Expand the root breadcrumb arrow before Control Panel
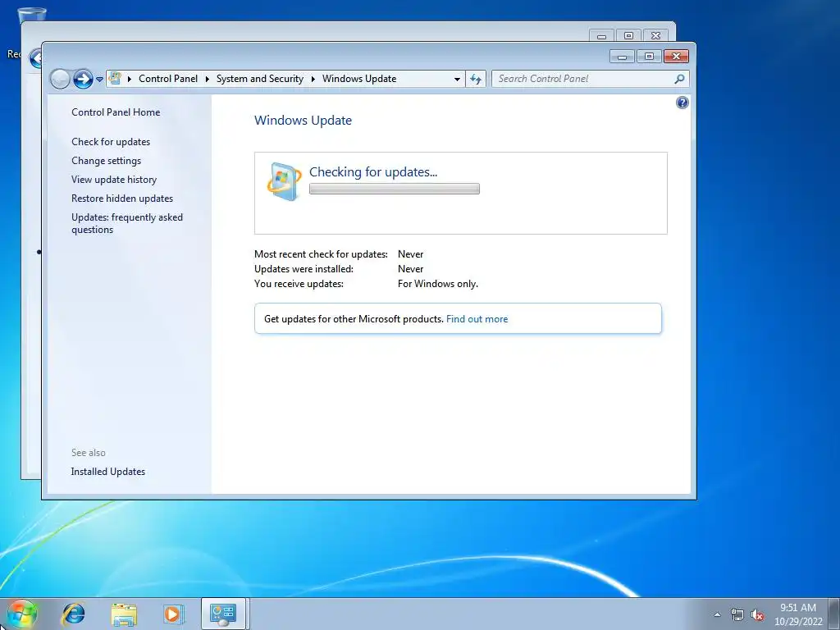The image size is (840, 630). (129, 79)
